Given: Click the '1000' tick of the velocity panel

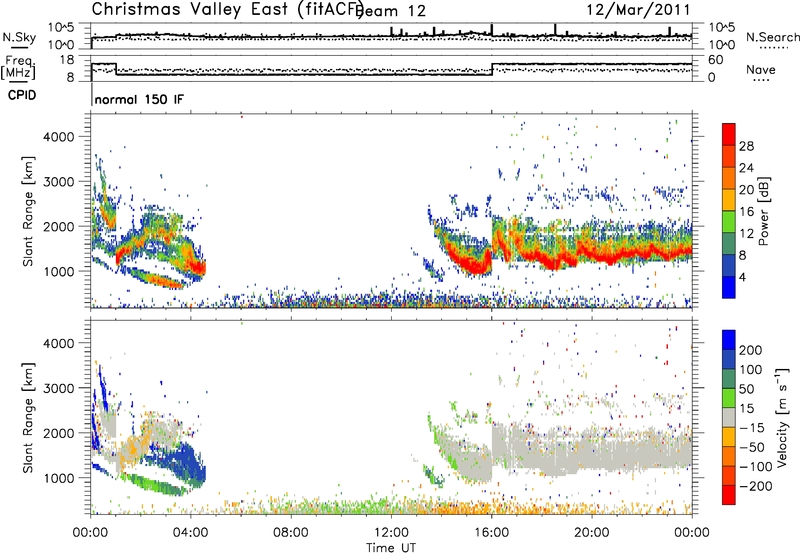Looking at the screenshot, I should click(59, 478).
